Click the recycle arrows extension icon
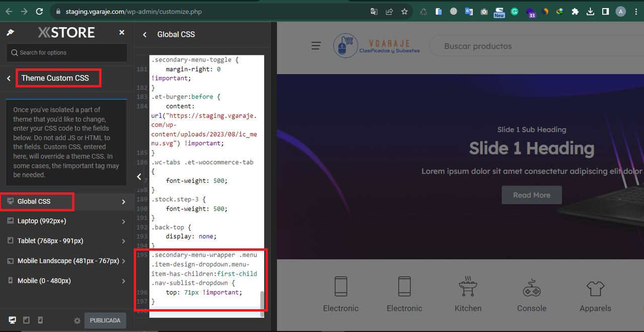The image size is (644, 332). (424, 12)
